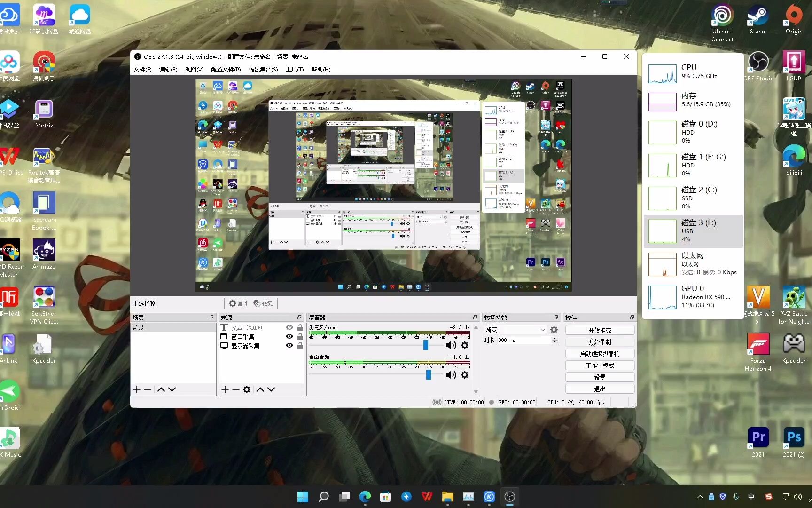Click 属性 button above source panels
The height and width of the screenshot is (508, 812).
238,303
